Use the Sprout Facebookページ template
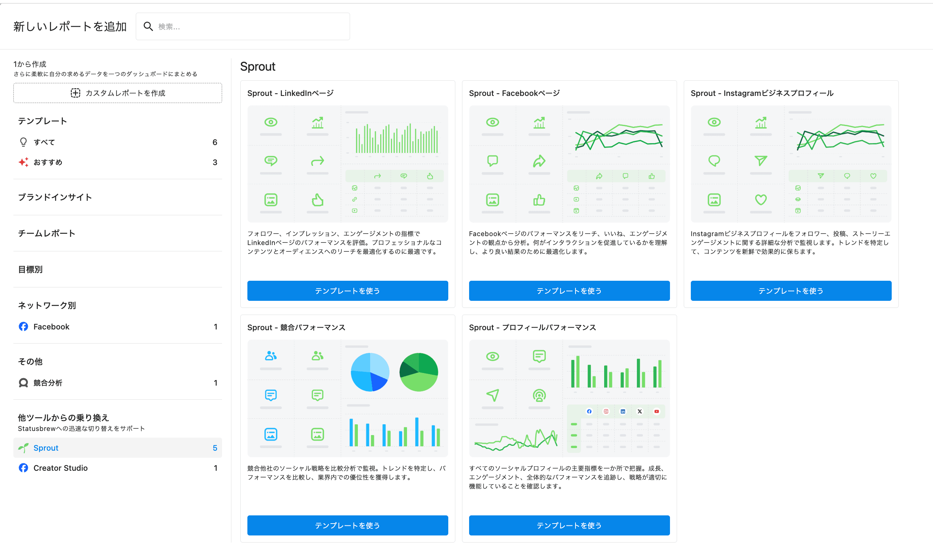Viewport: 933px width, 560px height. click(569, 290)
